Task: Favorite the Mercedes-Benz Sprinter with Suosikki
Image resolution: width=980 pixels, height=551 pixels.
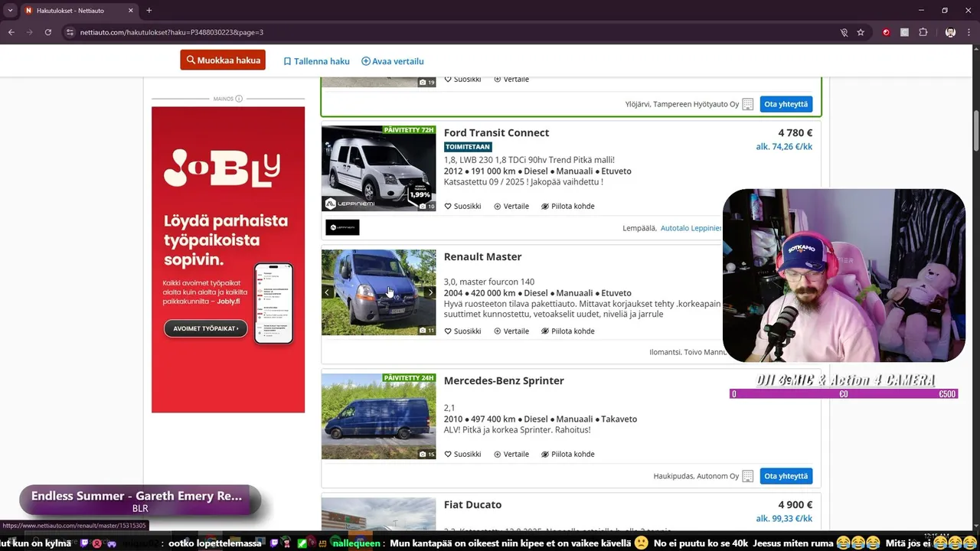Action: coord(462,454)
